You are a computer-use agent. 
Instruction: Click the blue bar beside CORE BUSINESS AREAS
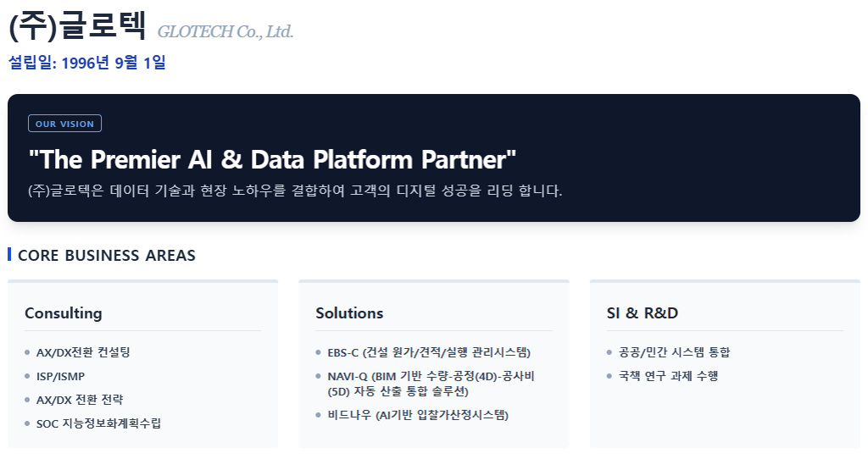9,254
